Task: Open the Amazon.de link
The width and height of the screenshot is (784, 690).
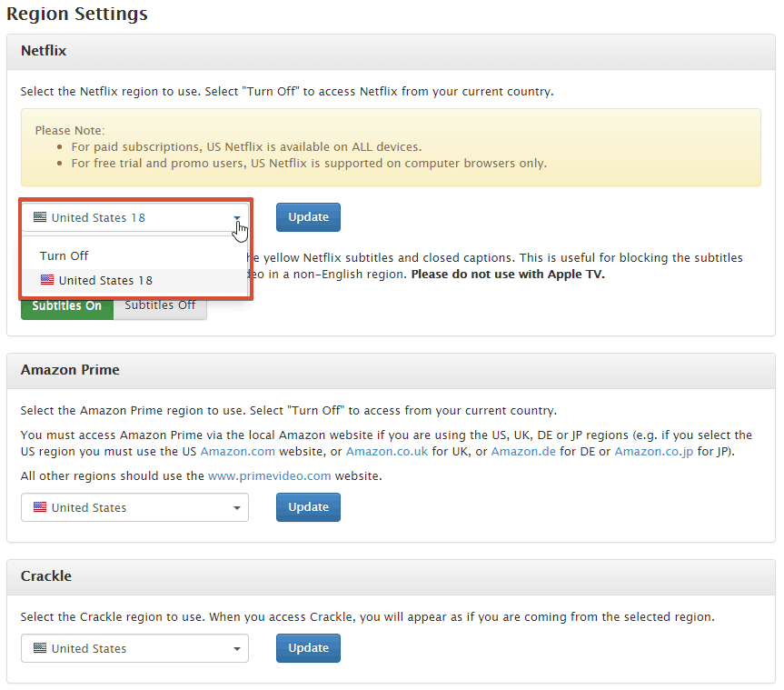Action: [523, 451]
